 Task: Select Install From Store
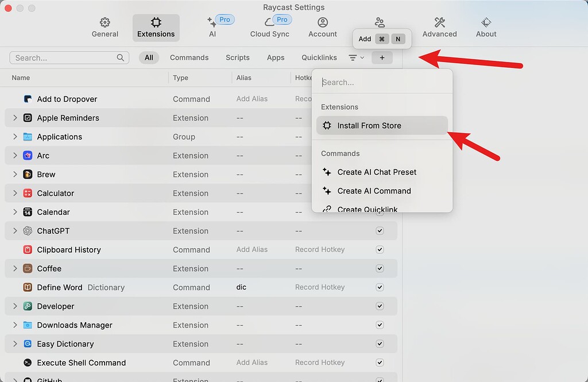(382, 125)
